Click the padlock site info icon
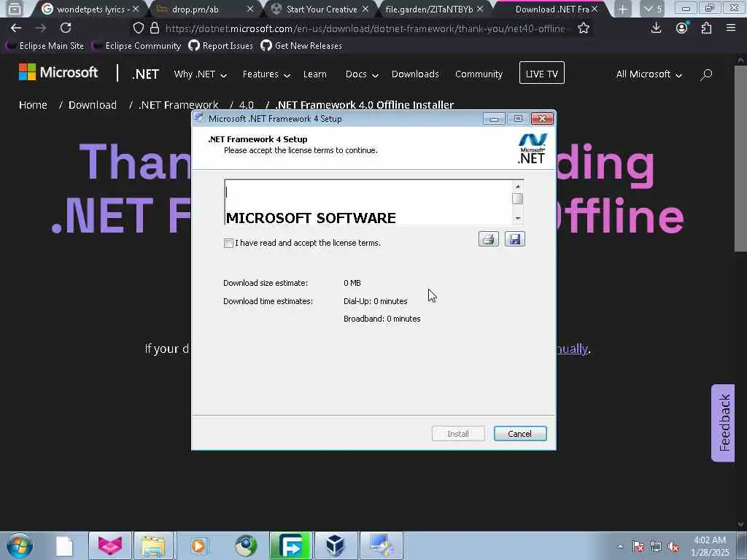Image resolution: width=747 pixels, height=560 pixels. click(x=155, y=28)
